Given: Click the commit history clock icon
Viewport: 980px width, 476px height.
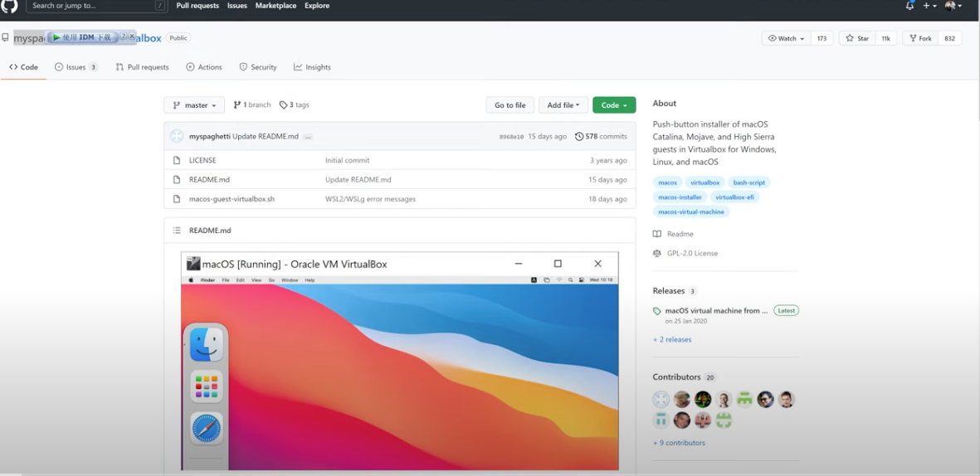Looking at the screenshot, I should [x=578, y=137].
